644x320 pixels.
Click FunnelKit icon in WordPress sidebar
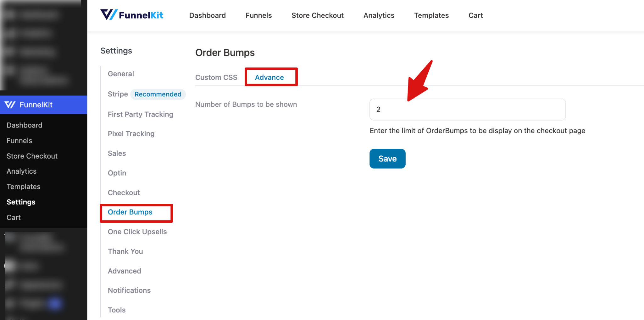[10, 105]
